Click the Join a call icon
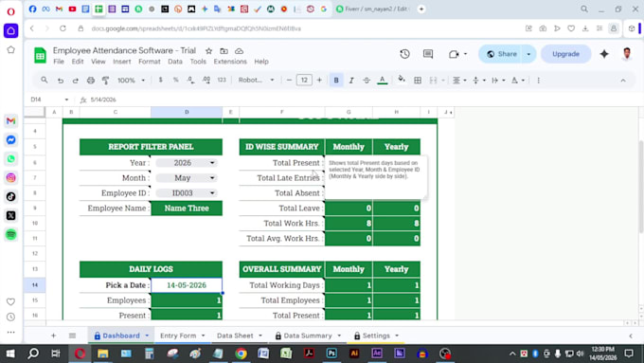Screen dimensions: 644x363 [454, 54]
